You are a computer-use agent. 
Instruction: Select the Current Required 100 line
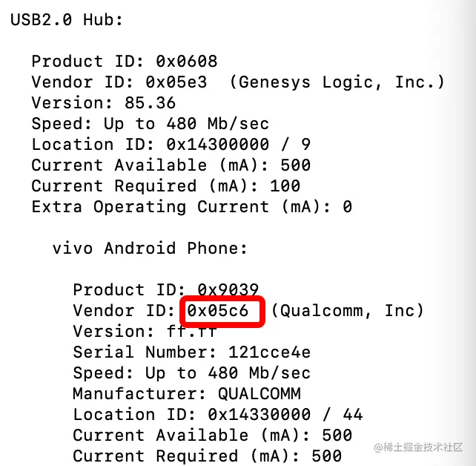tap(166, 186)
